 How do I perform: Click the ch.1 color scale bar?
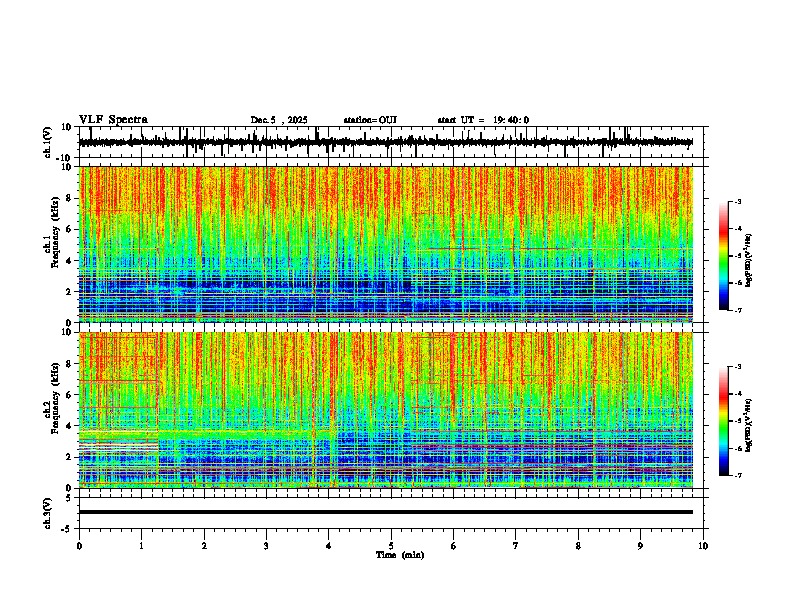coord(723,256)
